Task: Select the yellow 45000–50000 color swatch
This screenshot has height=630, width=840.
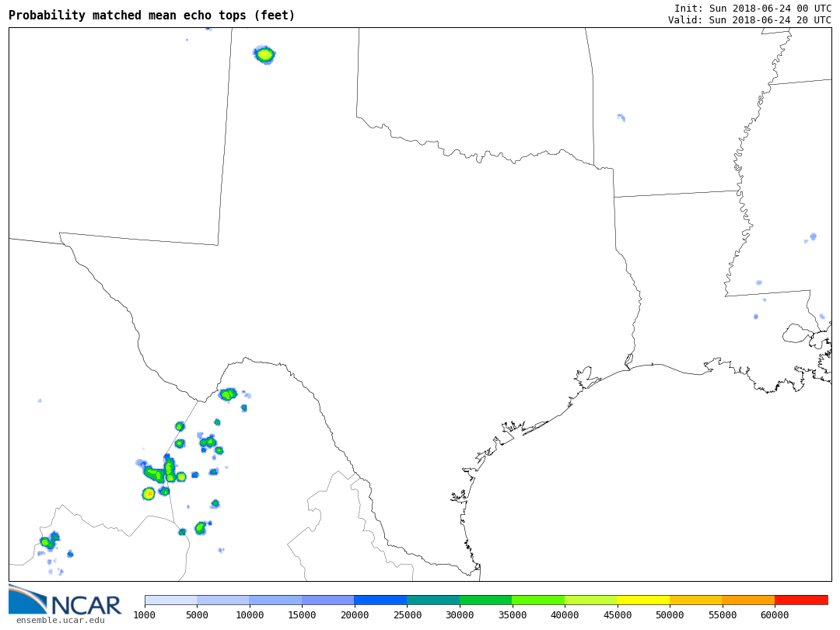Action: tap(643, 600)
